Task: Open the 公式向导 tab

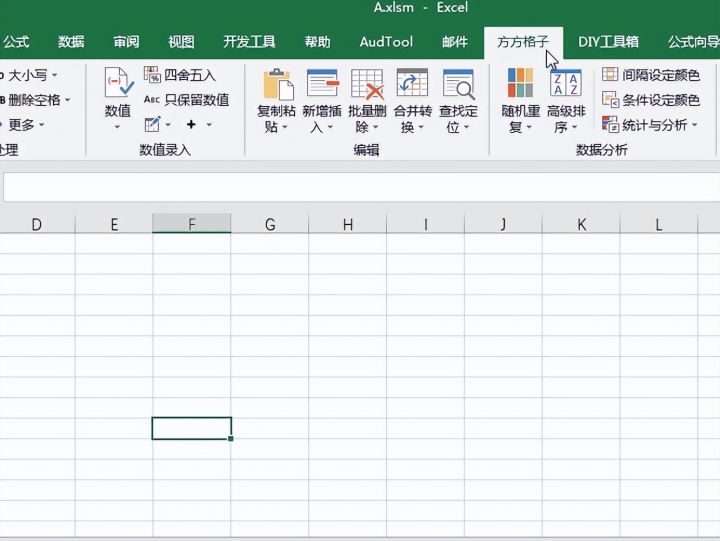Action: click(x=693, y=42)
